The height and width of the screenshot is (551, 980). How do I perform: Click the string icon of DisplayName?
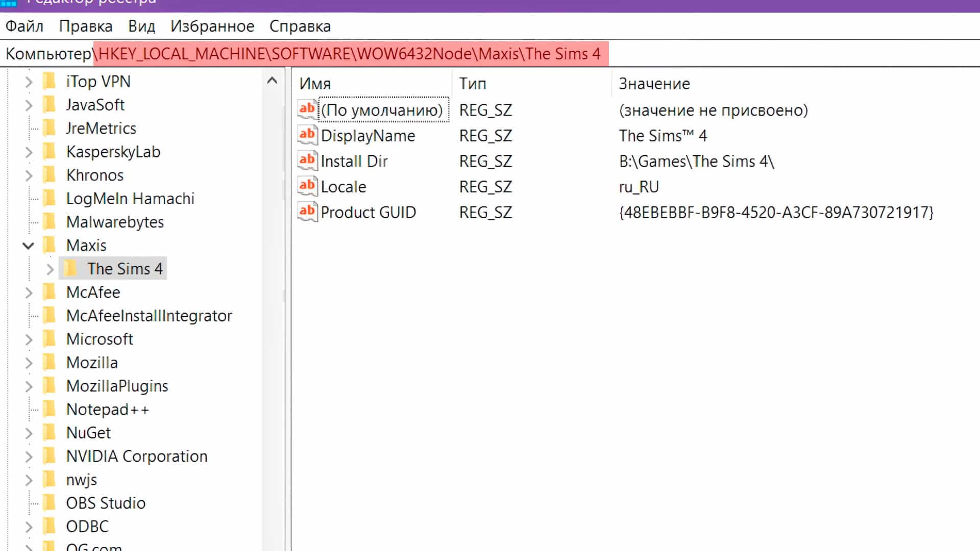click(307, 135)
